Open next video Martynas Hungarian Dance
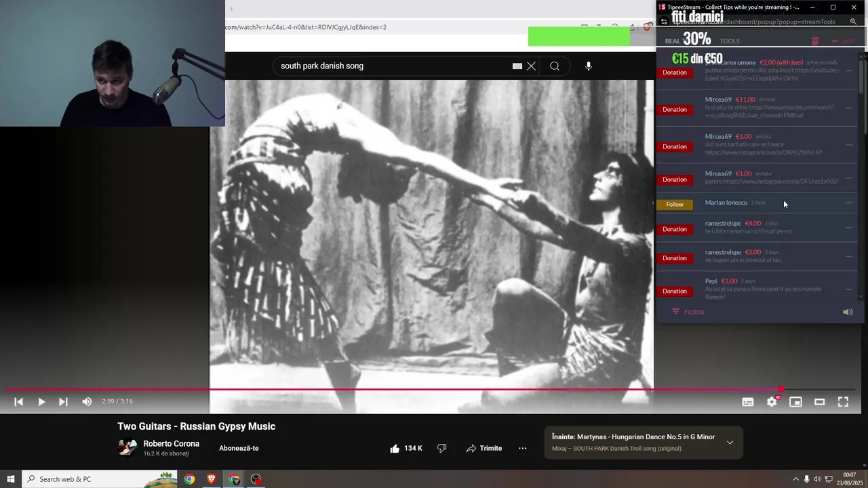 [x=633, y=437]
